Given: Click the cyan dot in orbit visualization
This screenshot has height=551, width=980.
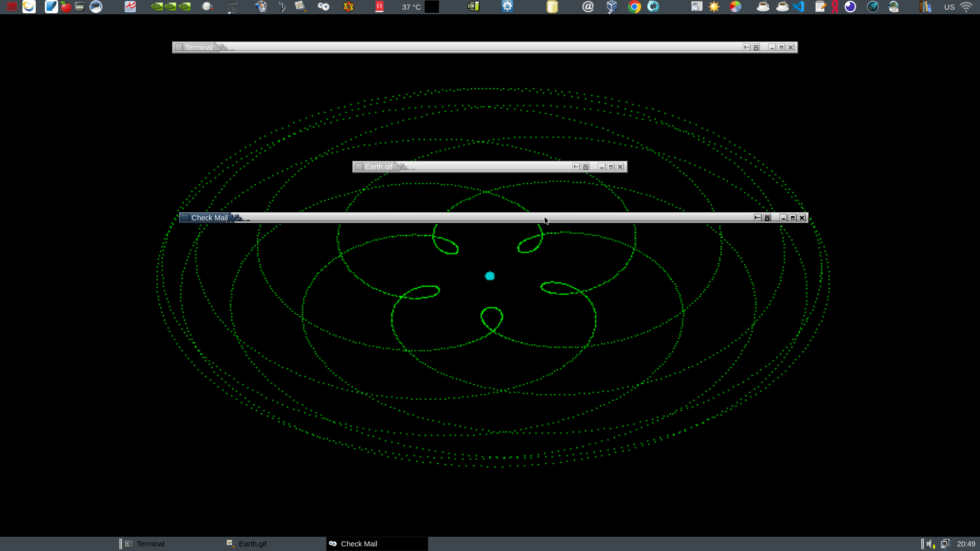Looking at the screenshot, I should point(490,276).
